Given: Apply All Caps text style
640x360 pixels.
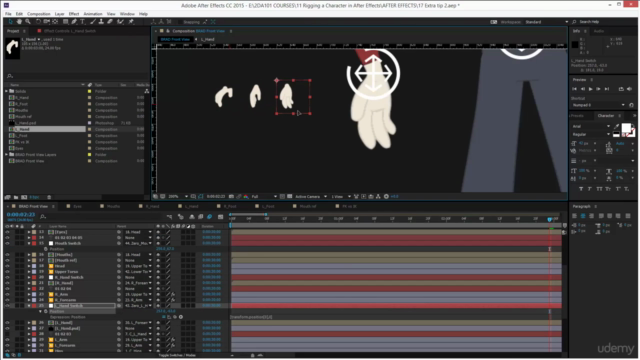Looking at the screenshot, I should (x=599, y=189).
